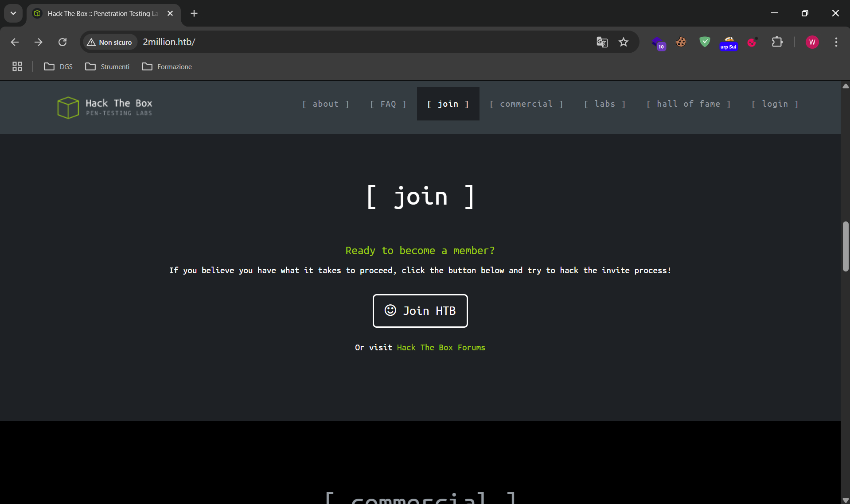The height and width of the screenshot is (504, 850).
Task: Open the Chrome three-dot menu
Action: 836,42
